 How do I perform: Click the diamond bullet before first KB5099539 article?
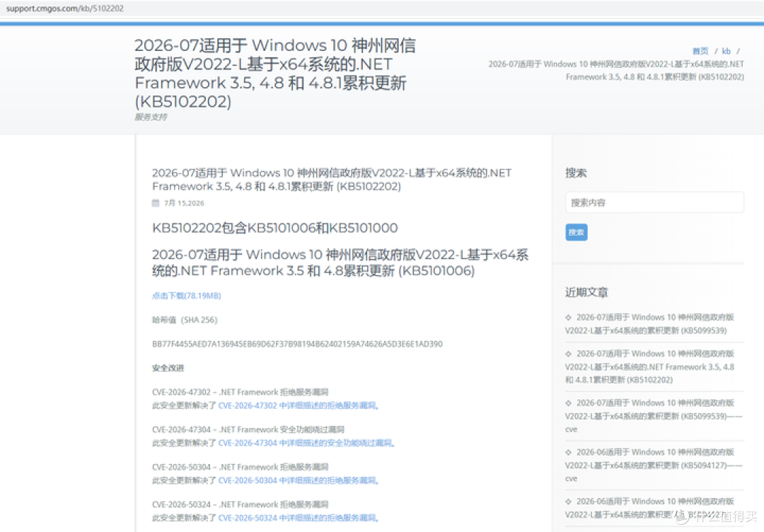click(x=568, y=318)
